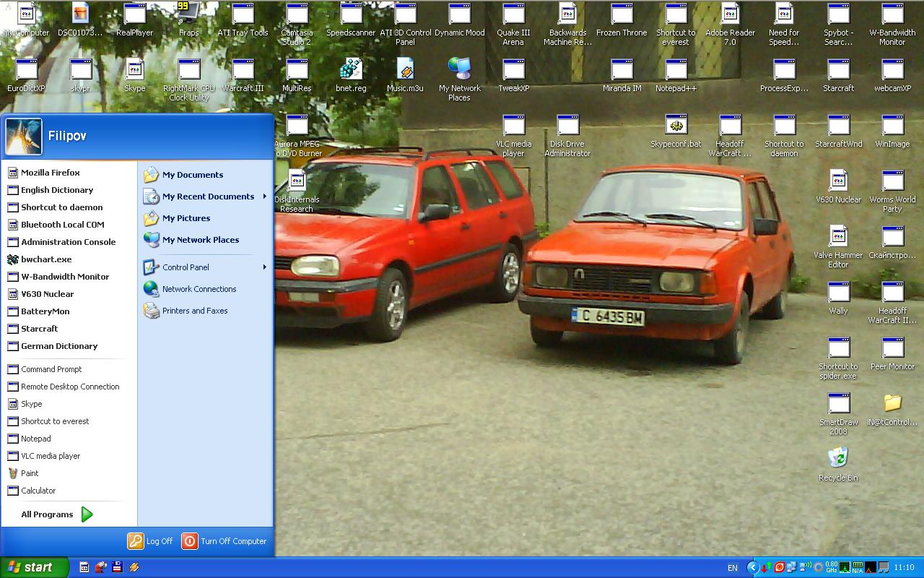This screenshot has width=924, height=578.
Task: Select webcamXP desktop icon
Action: (893, 76)
